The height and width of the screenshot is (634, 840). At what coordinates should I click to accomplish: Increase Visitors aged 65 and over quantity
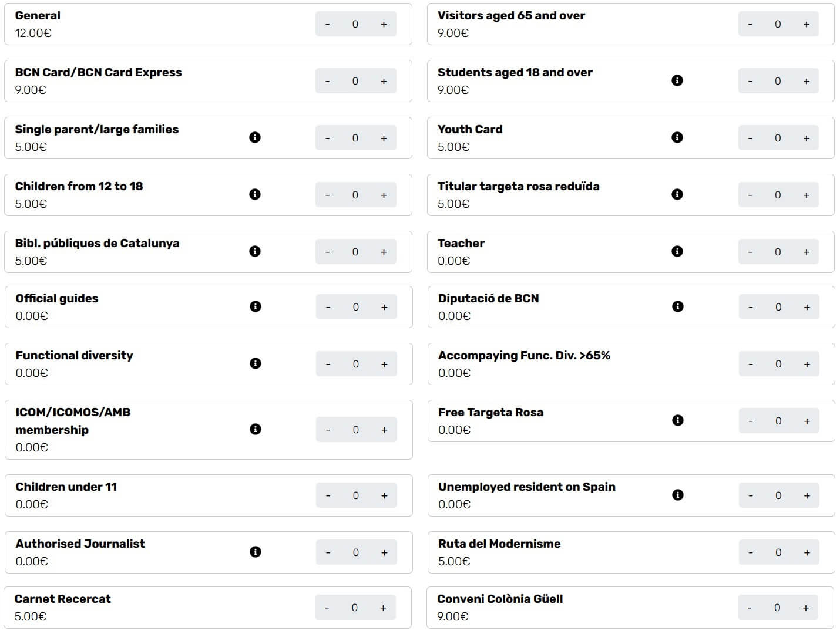click(806, 24)
